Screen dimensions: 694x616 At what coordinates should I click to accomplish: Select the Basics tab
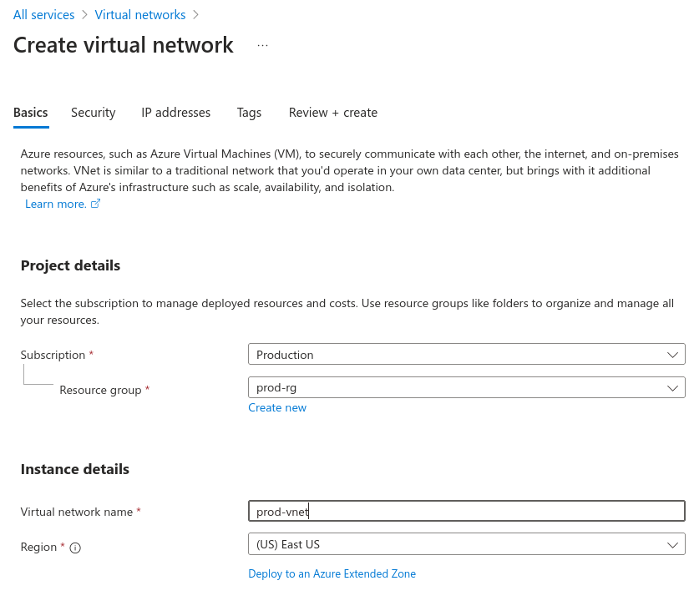coord(31,113)
